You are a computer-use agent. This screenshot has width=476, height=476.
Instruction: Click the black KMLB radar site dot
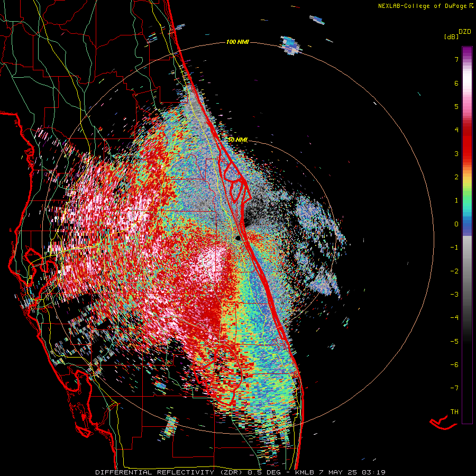click(x=237, y=238)
